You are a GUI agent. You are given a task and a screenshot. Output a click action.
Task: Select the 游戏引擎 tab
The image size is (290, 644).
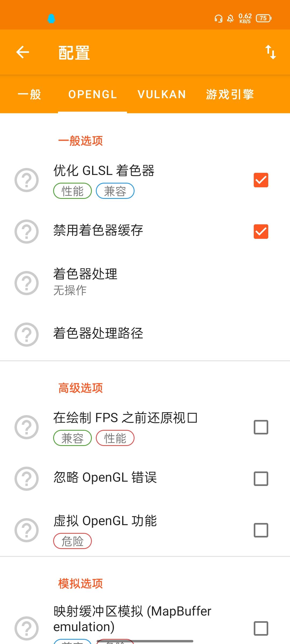click(230, 94)
